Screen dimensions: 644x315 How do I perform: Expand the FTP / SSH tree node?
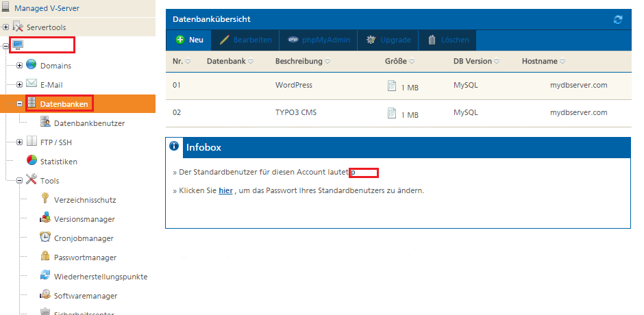(x=19, y=142)
